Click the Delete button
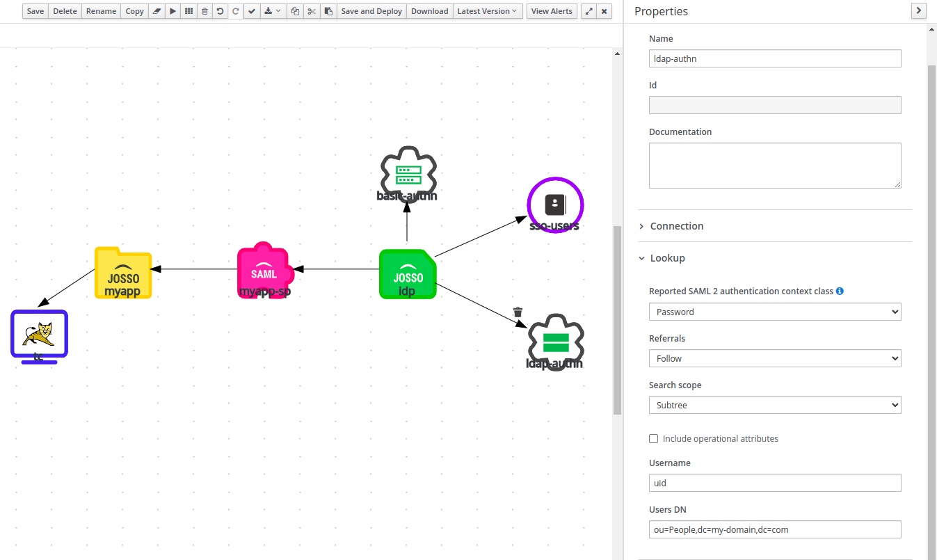Viewport: 937px width, 560px height. pos(65,11)
